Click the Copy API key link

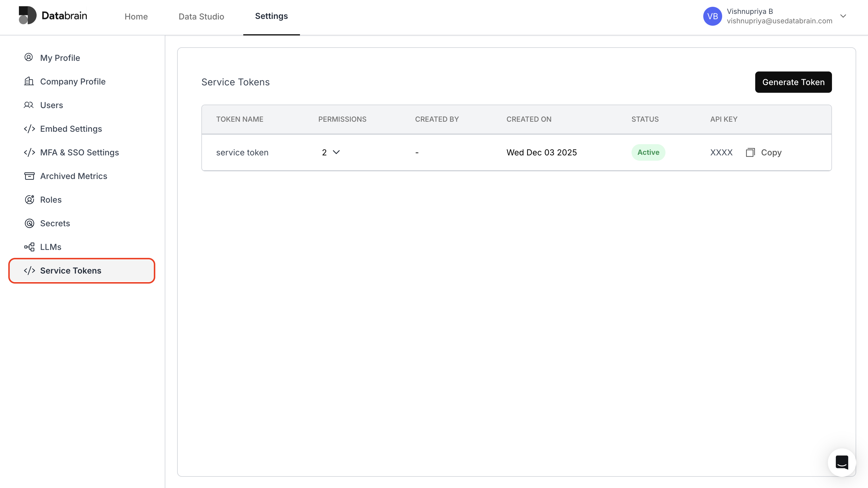pyautogui.click(x=771, y=152)
